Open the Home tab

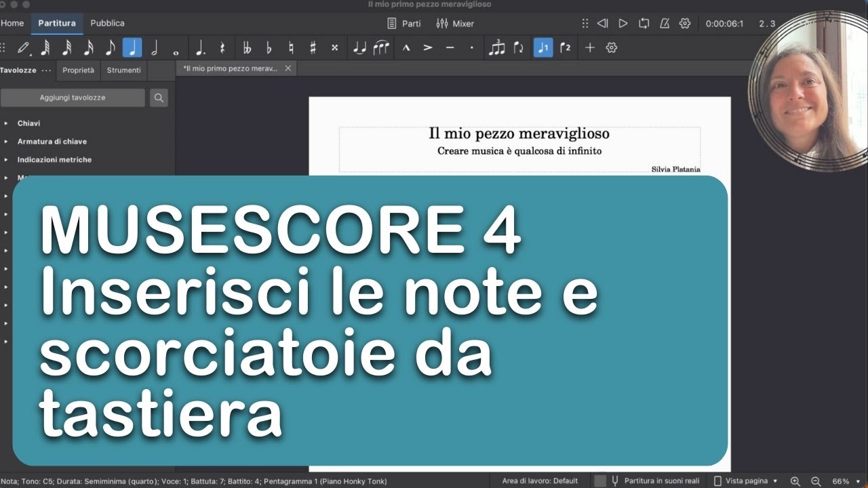[12, 23]
